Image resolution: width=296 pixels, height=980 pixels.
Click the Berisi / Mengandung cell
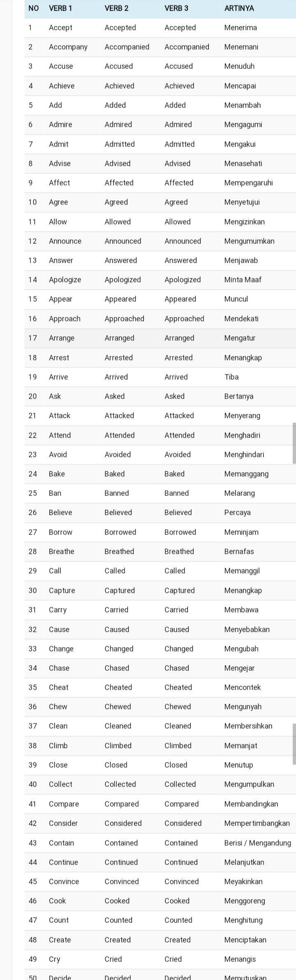pos(257,843)
